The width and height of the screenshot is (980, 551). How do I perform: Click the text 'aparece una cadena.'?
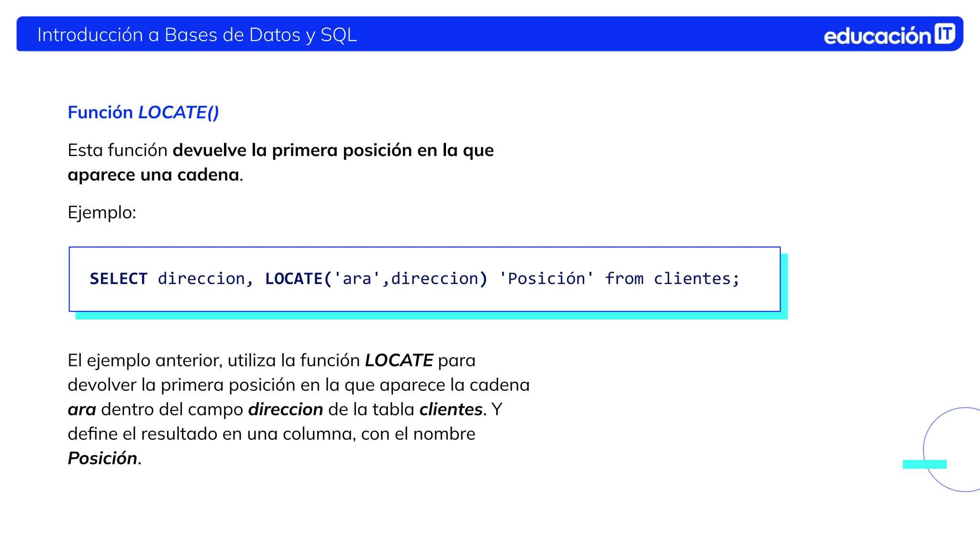(156, 175)
